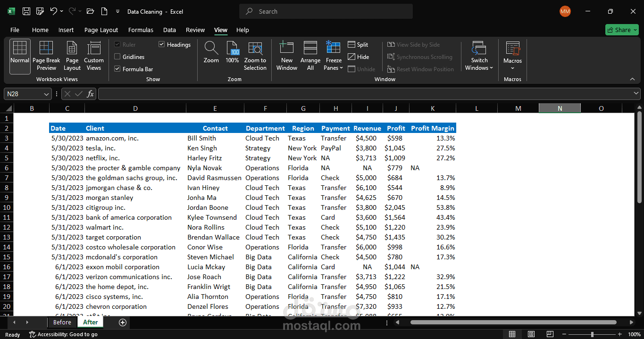Open the Freeze Panes dropdown
644x339 pixels.
point(334,56)
